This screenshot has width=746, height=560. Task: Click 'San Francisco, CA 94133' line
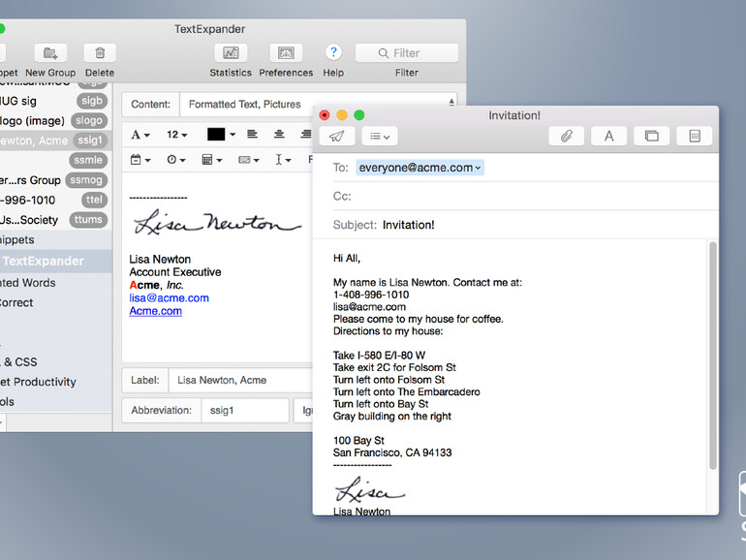392,452
